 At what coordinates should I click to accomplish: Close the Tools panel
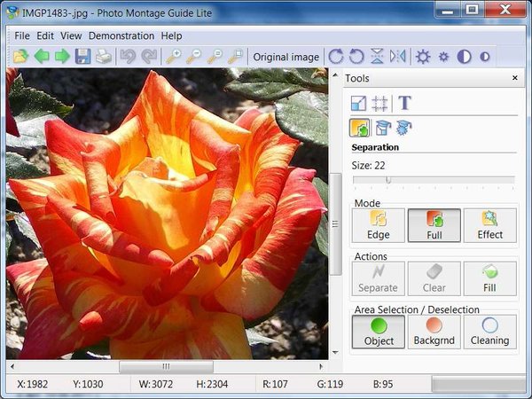click(515, 78)
